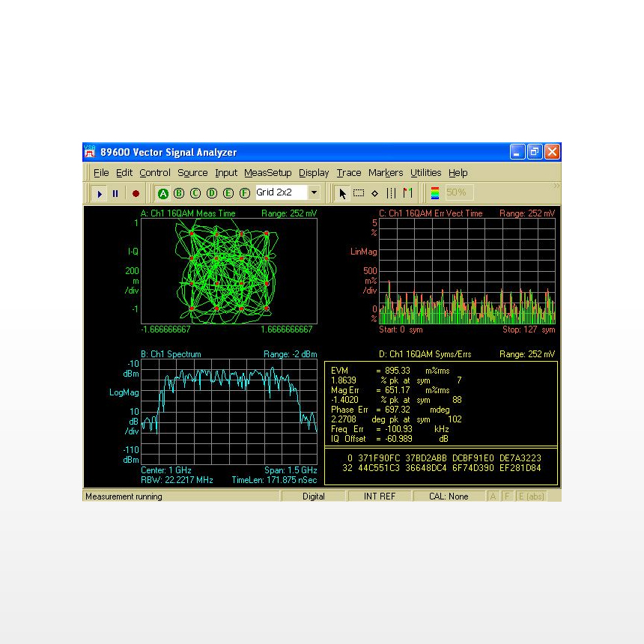Open the Edit menu
The width and height of the screenshot is (644, 644).
click(124, 173)
